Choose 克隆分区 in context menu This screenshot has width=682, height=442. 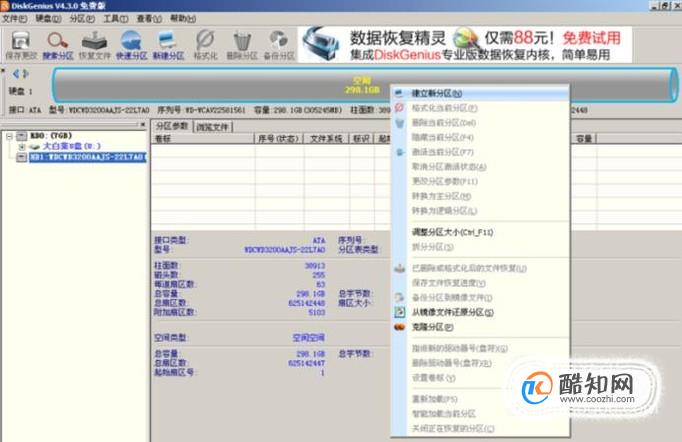coord(480,327)
